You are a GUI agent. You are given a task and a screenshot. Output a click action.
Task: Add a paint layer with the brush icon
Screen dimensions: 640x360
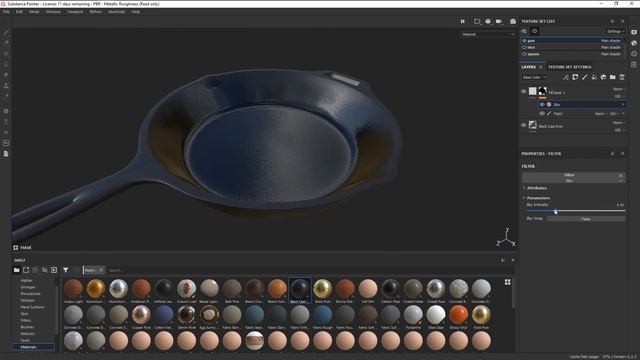coord(584,77)
